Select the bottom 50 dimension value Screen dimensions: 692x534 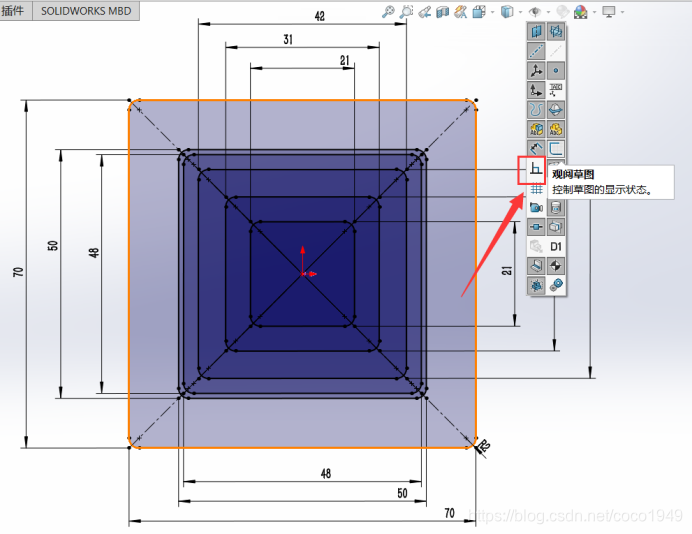(x=402, y=493)
